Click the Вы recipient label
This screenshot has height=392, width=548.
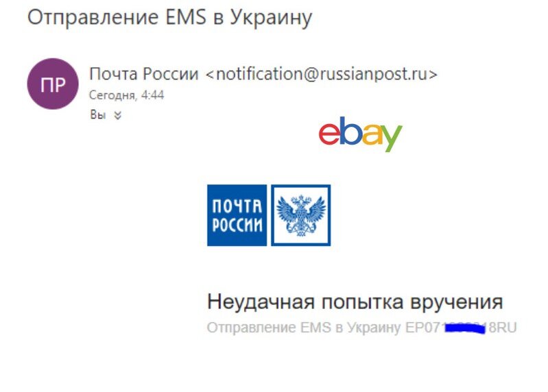(x=98, y=114)
